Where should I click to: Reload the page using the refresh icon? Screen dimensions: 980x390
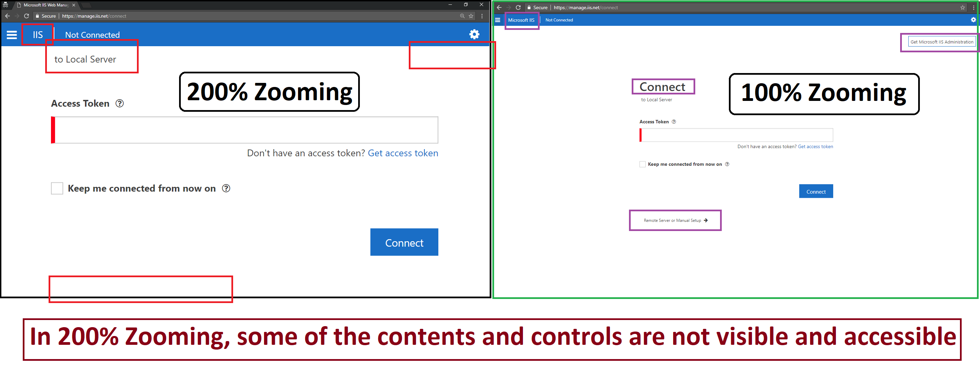click(x=26, y=16)
